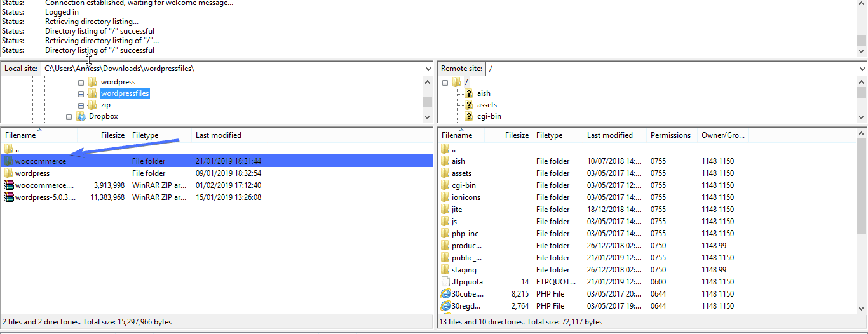Click the 09/01/2019 18:32:54 modified date
This screenshot has height=334, width=868.
228,173
